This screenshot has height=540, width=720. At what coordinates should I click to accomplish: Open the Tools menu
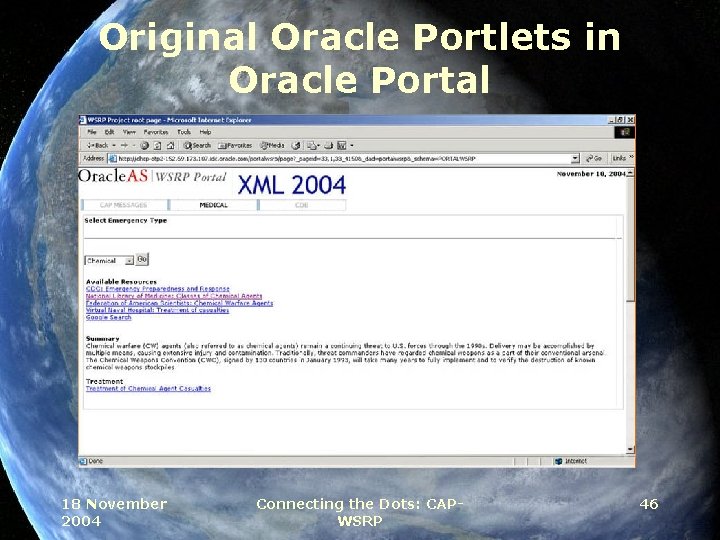(184, 132)
